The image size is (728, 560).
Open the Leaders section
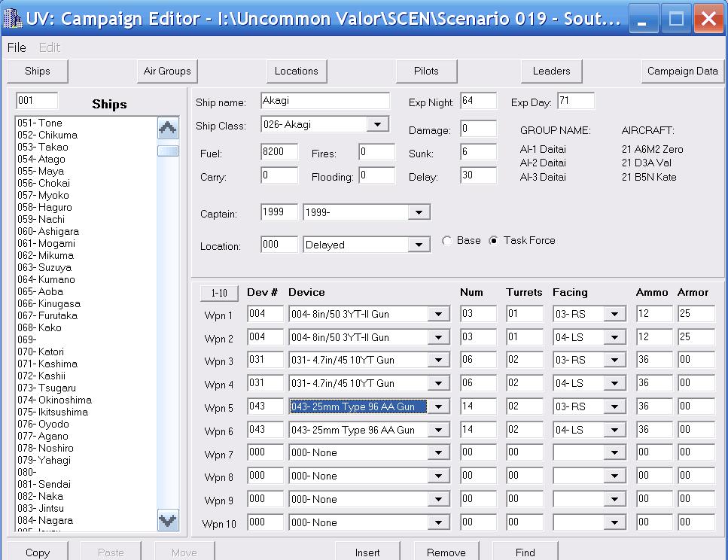pyautogui.click(x=551, y=71)
